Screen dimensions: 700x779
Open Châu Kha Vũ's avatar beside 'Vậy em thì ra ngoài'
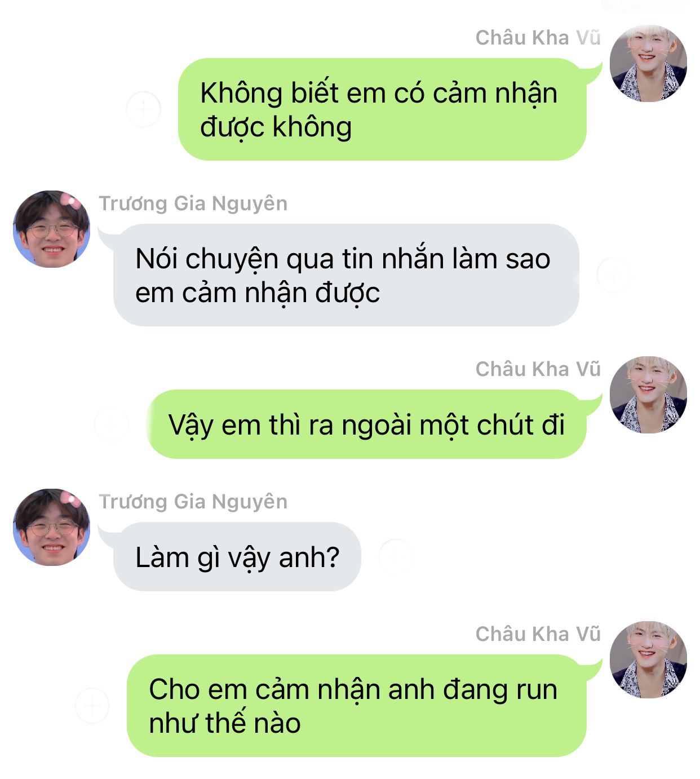[x=649, y=395]
